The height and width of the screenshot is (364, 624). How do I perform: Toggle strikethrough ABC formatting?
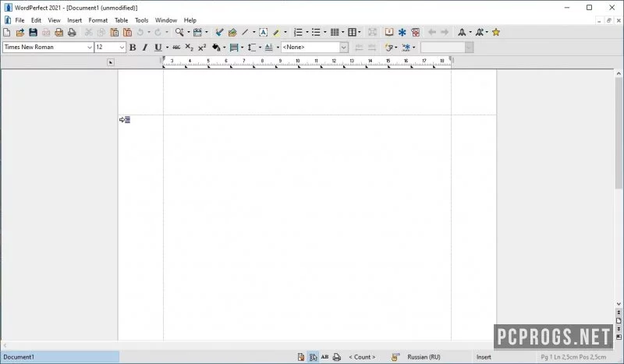(176, 48)
